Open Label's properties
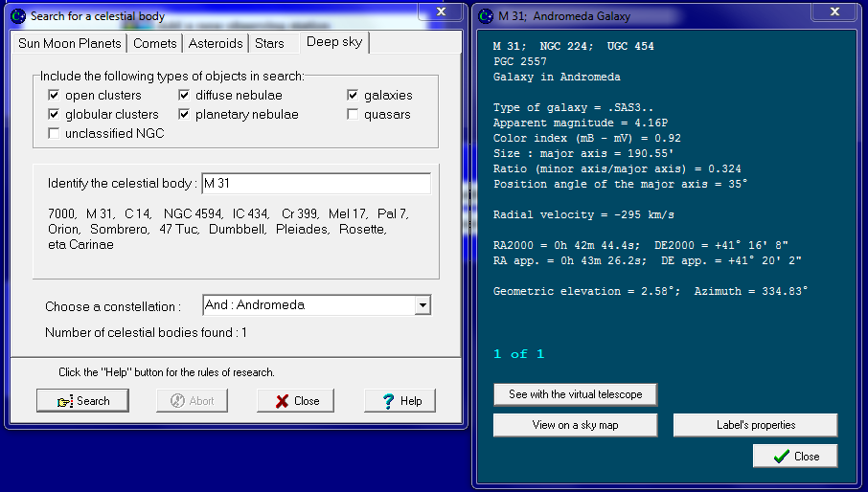Screen dimensions: 868x492 click(755, 425)
